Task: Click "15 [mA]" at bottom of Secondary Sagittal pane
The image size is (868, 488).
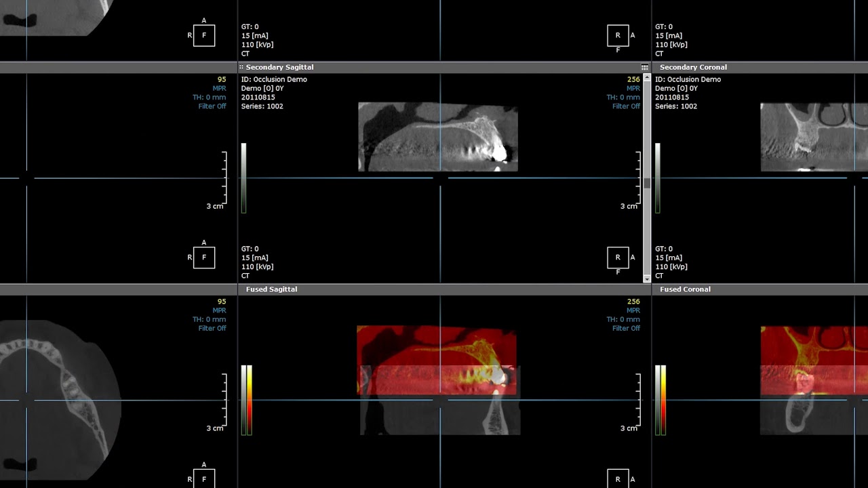Action: coord(254,258)
